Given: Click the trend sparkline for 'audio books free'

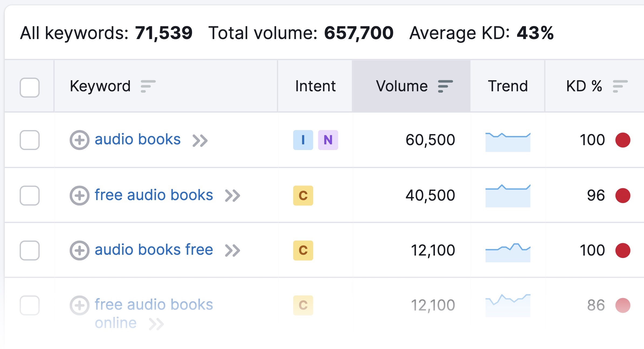Looking at the screenshot, I should click(x=508, y=252).
